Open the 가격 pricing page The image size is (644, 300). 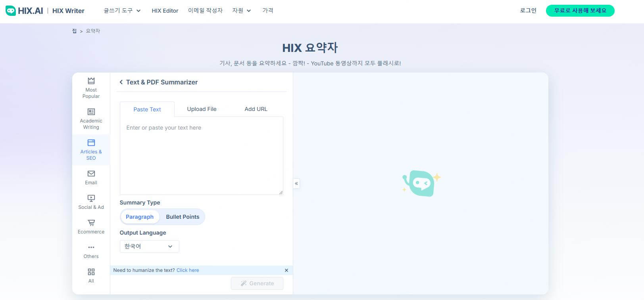click(268, 11)
